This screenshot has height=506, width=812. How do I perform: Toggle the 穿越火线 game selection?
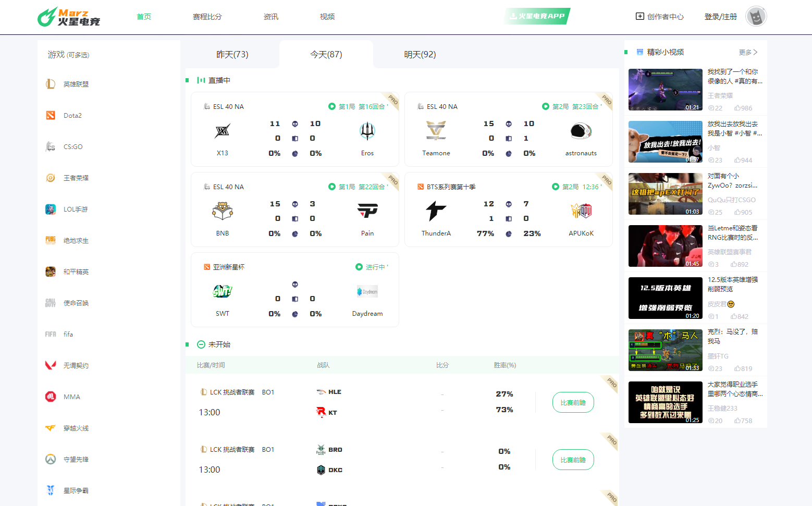[x=50, y=428]
